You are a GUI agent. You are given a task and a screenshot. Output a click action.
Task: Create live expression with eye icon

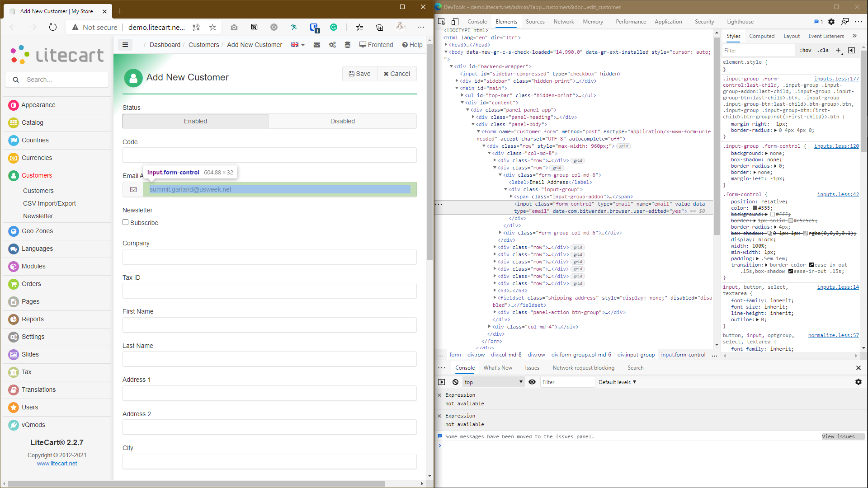click(532, 382)
